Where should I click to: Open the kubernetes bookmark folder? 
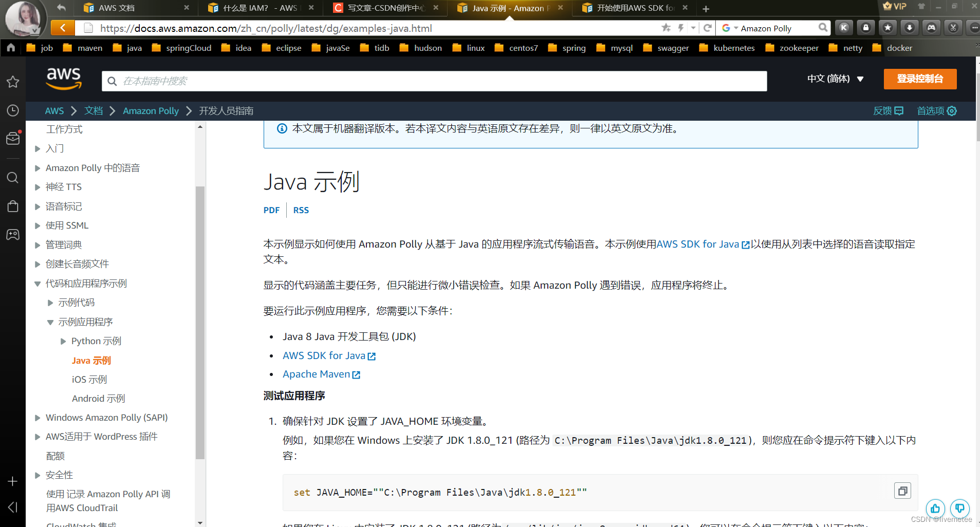point(727,48)
